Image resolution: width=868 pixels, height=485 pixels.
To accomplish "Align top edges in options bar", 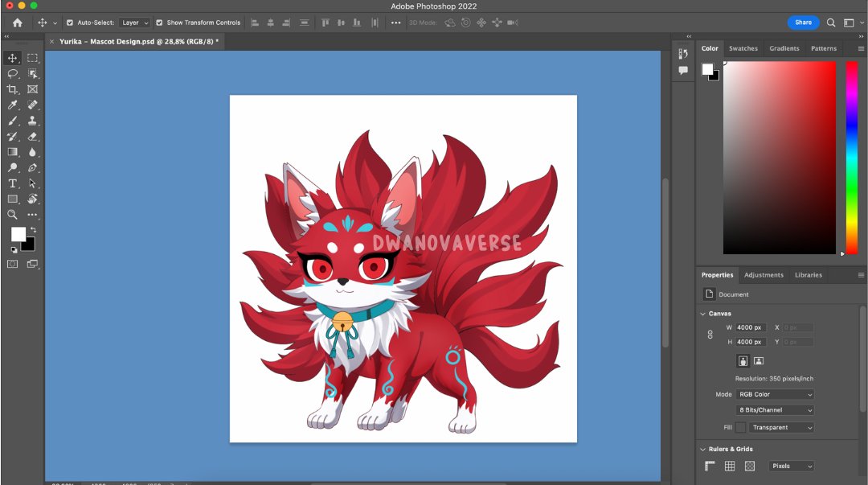I will [325, 23].
